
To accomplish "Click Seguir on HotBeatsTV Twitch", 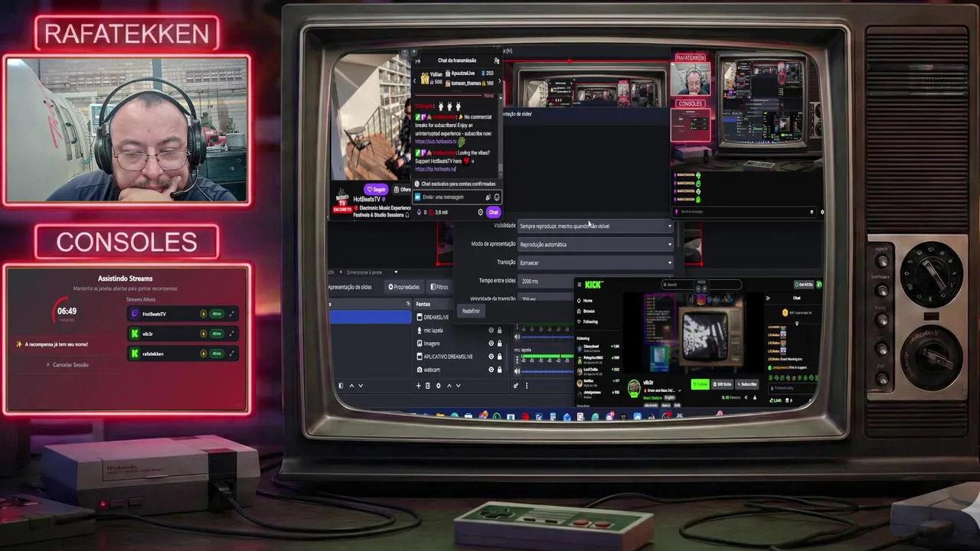I will click(376, 190).
